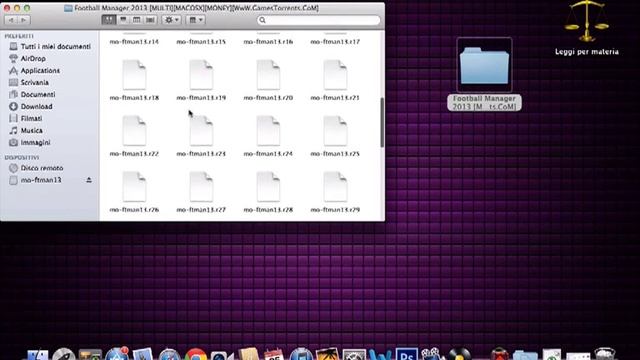Click the file name mo-ftman13.r17

coord(335,42)
